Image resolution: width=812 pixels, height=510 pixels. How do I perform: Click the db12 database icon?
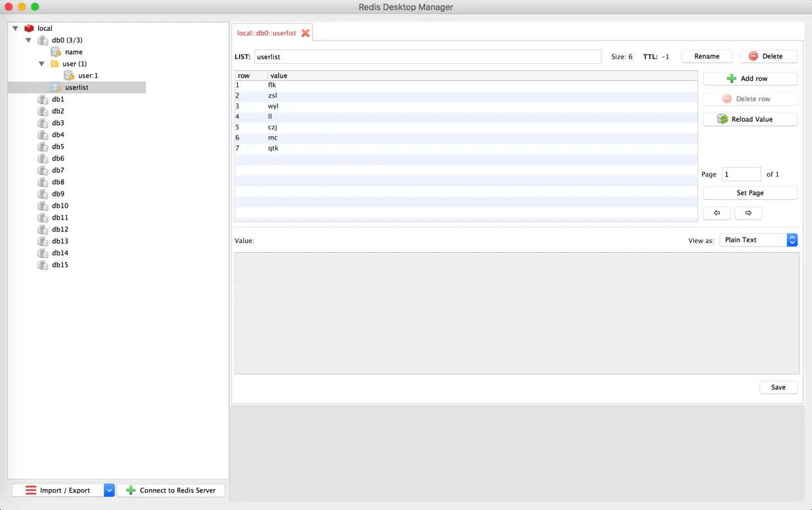tap(43, 229)
